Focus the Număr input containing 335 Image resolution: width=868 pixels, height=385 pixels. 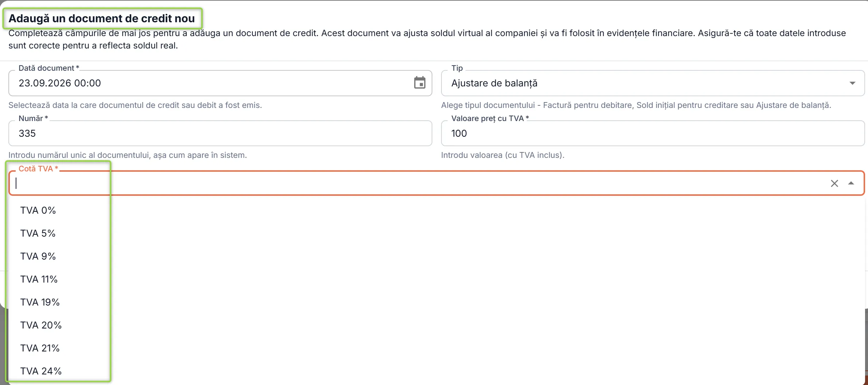(x=220, y=133)
